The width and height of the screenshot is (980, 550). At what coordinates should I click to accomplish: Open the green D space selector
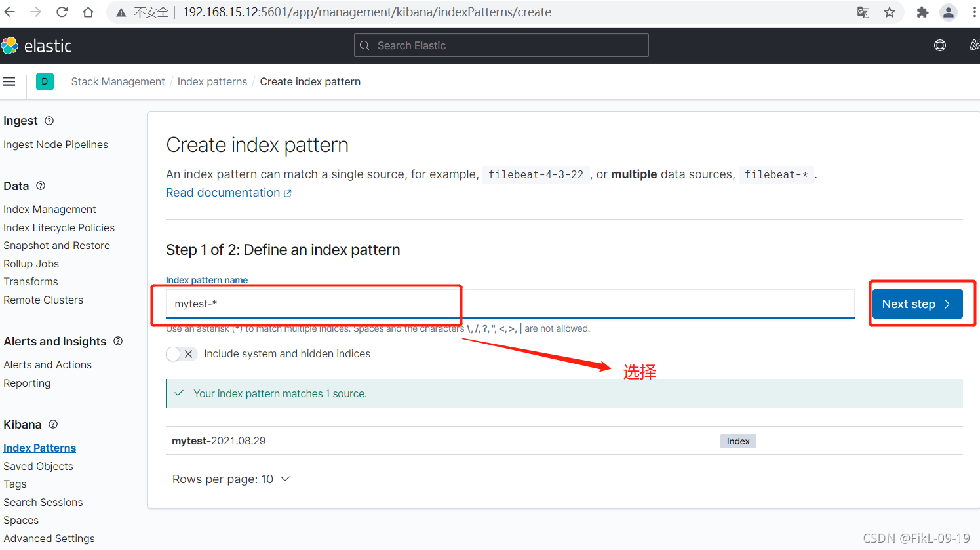pyautogui.click(x=45, y=81)
